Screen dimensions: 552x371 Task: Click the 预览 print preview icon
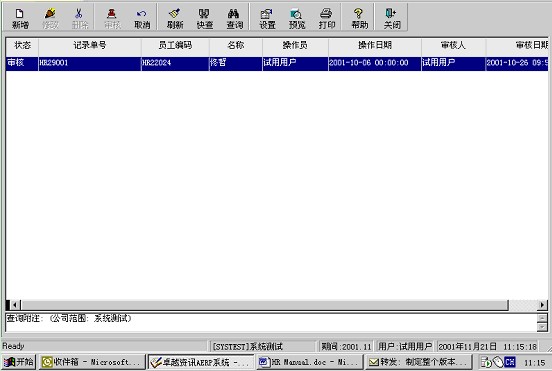coord(297,18)
